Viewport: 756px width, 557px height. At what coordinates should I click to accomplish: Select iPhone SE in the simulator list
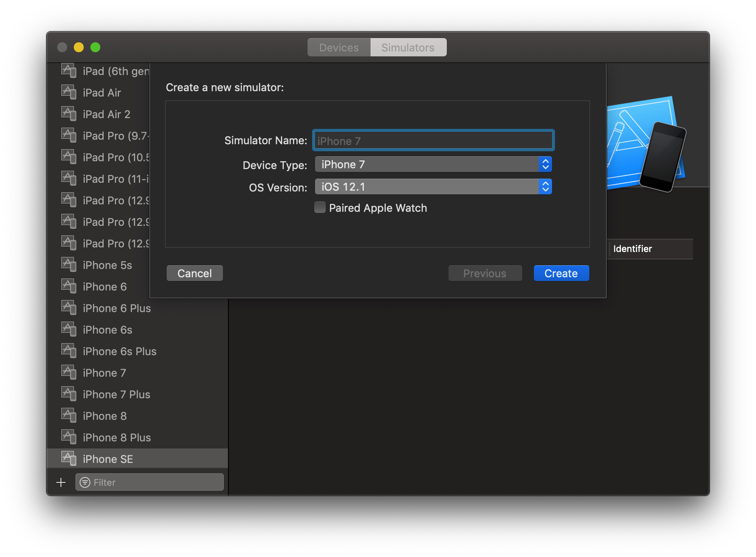pos(138,459)
